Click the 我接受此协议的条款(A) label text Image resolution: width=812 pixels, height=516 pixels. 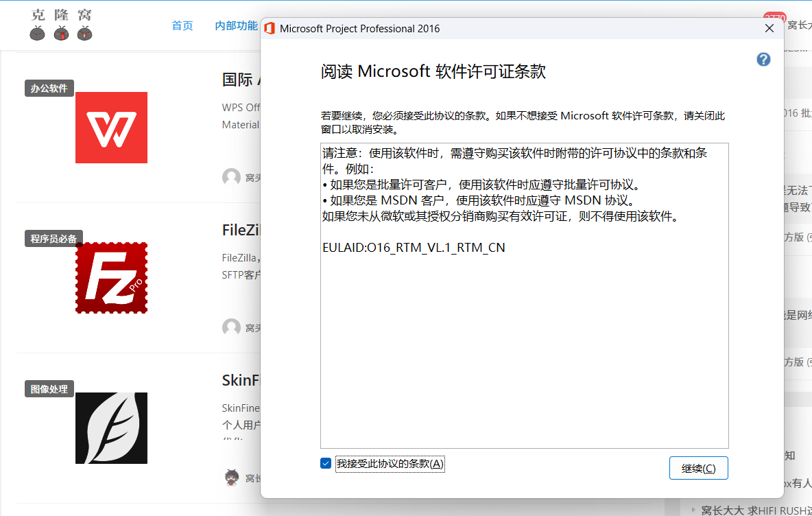coord(390,464)
